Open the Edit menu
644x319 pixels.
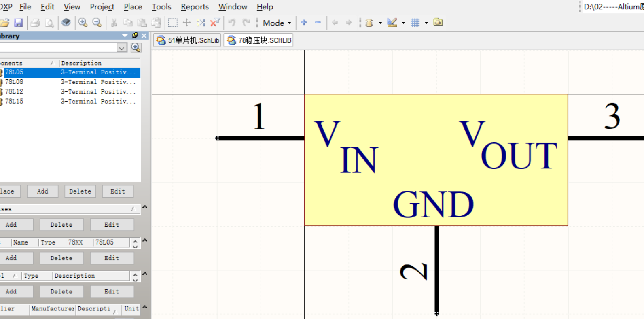point(47,7)
